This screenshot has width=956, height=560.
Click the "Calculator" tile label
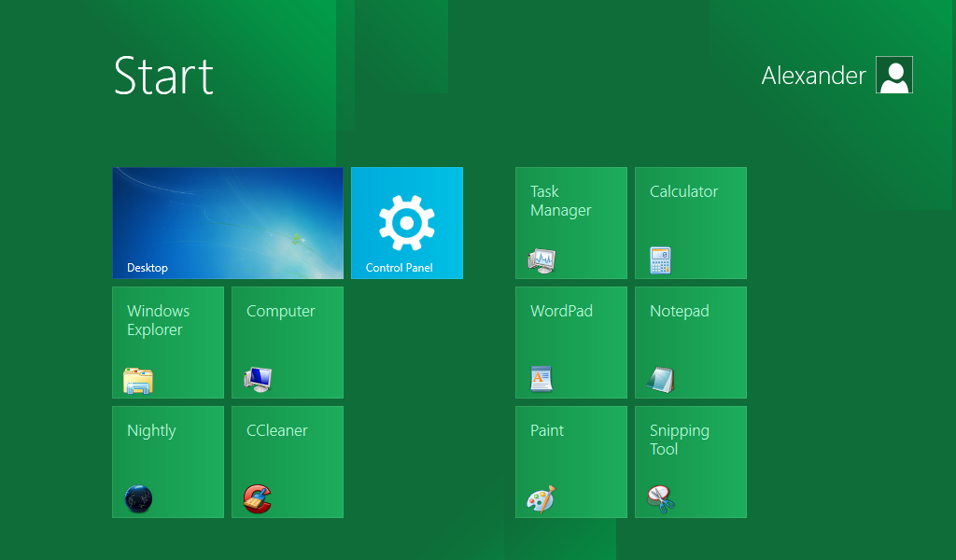pyautogui.click(x=684, y=191)
